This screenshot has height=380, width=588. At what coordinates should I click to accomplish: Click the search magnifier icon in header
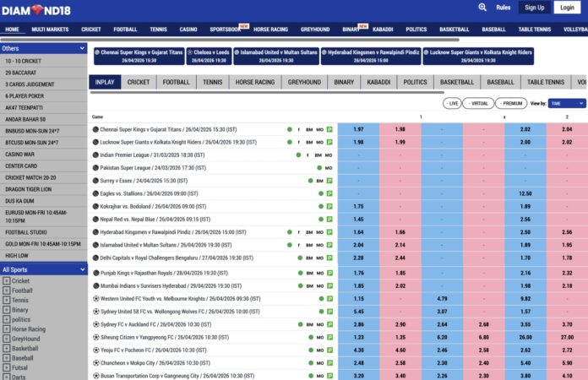click(x=482, y=7)
